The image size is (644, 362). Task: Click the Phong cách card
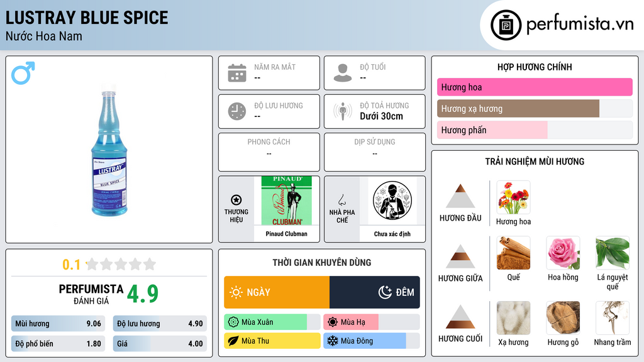click(x=269, y=152)
